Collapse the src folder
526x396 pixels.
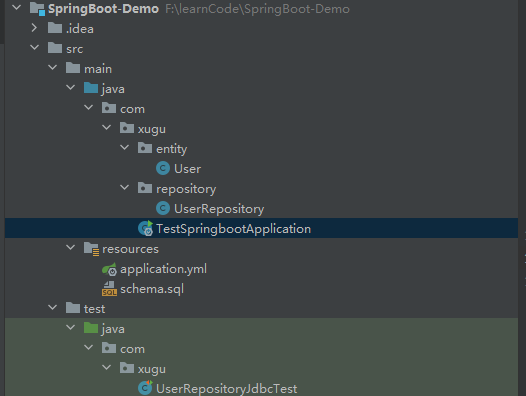click(x=35, y=47)
